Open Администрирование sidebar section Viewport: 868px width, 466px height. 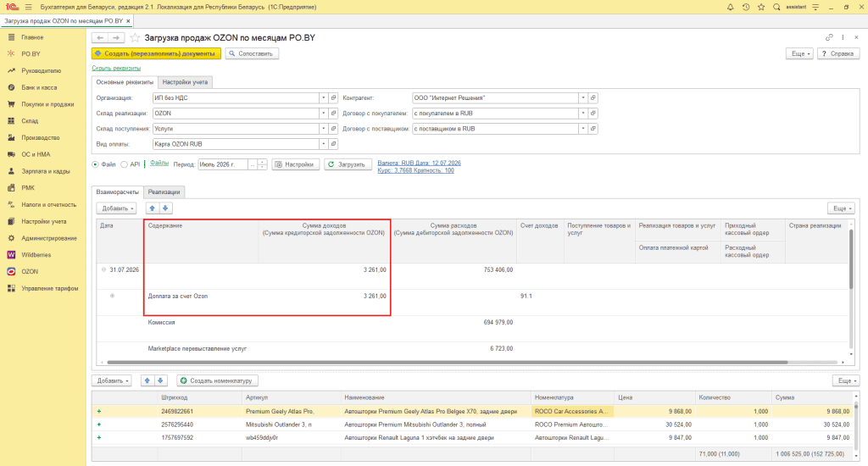(48, 239)
